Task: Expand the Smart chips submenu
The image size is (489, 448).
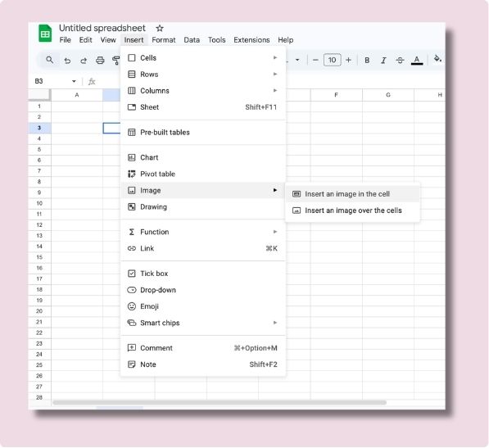Action: pyautogui.click(x=203, y=323)
